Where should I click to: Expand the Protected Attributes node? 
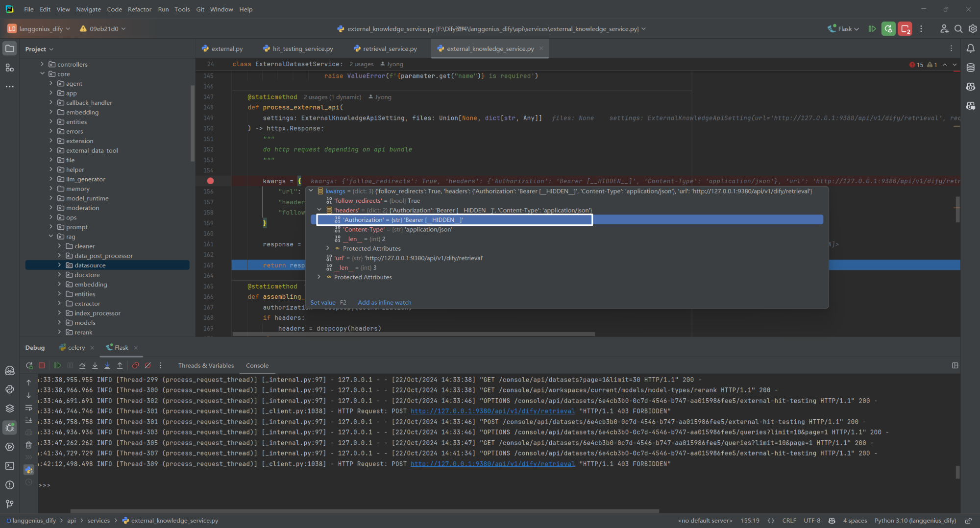tap(328, 248)
